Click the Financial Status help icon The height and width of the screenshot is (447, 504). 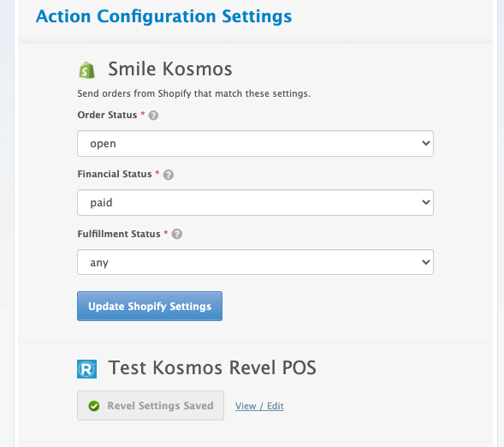(169, 175)
